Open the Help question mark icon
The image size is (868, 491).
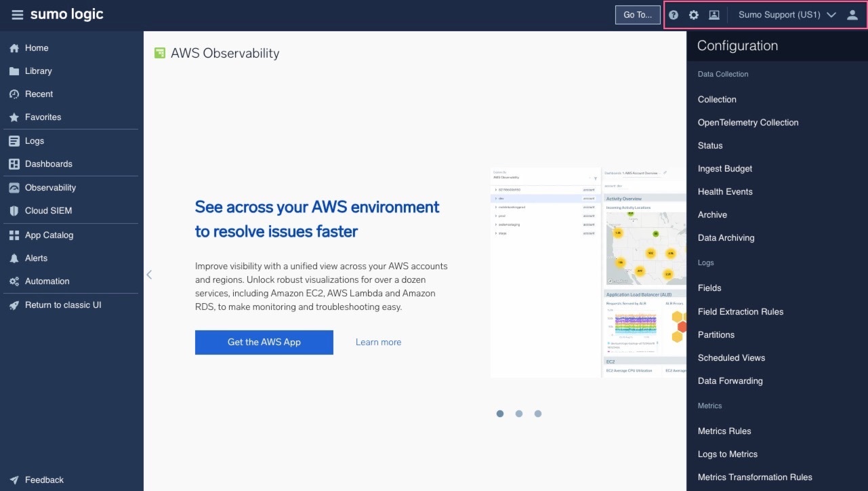674,15
